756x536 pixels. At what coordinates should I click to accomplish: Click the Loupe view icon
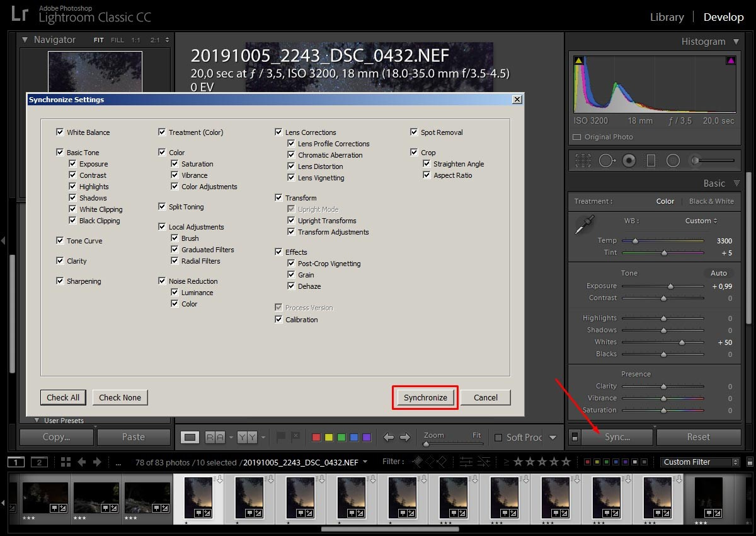coord(191,437)
